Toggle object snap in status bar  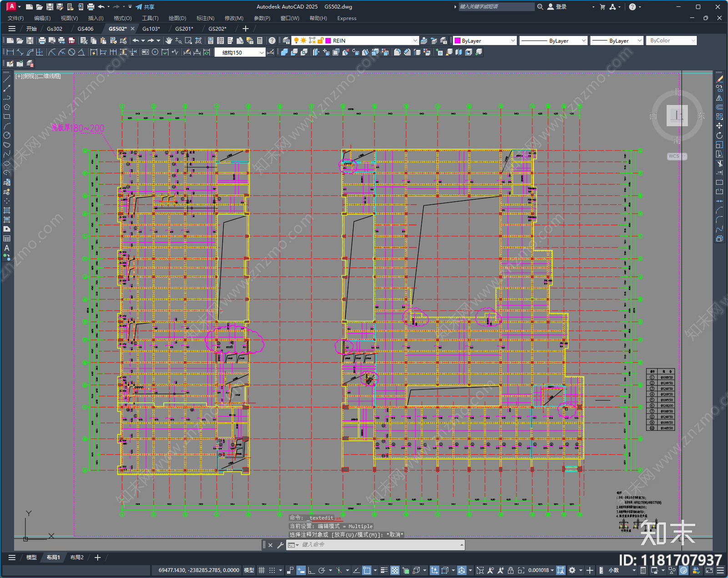click(367, 570)
